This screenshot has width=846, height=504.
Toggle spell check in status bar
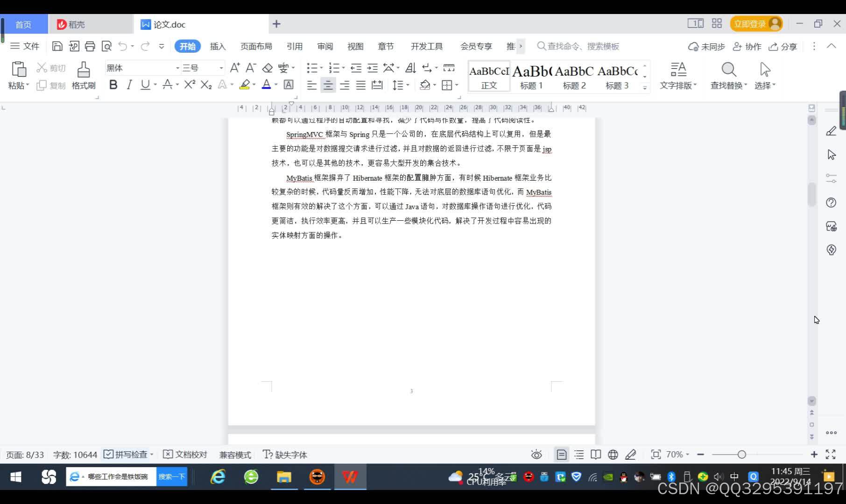coord(125,455)
